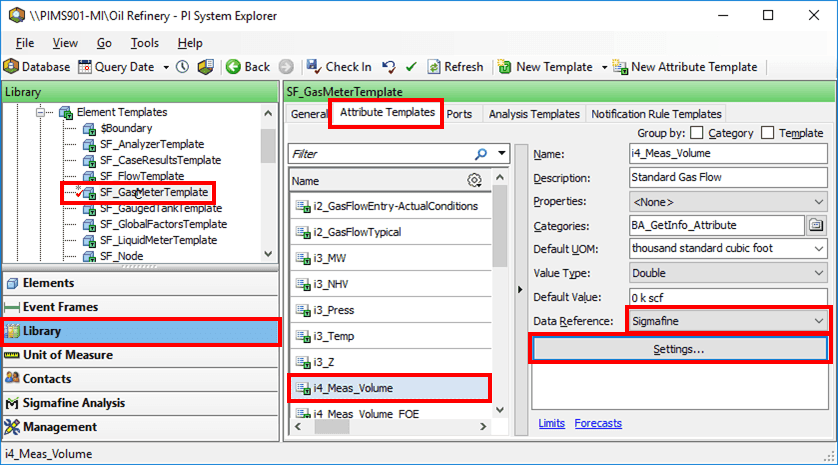
Task: Enable Group by Category checkbox
Action: pos(696,132)
